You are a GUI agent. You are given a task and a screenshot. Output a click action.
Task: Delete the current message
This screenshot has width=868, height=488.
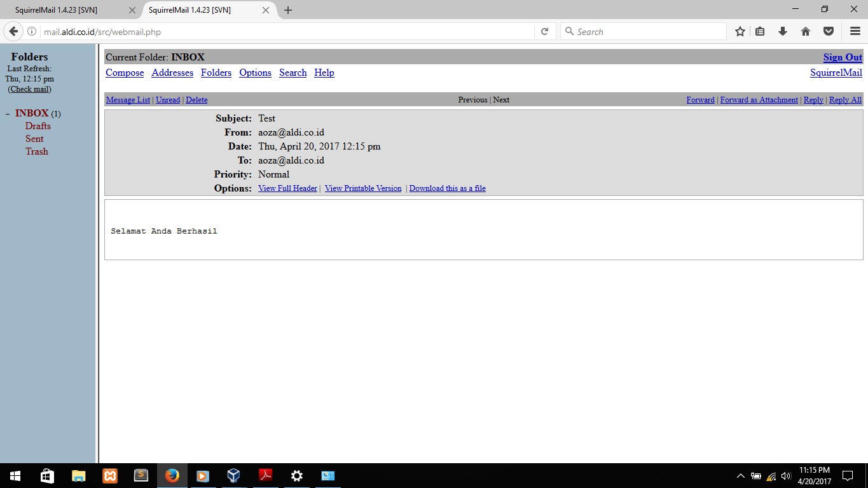click(196, 100)
